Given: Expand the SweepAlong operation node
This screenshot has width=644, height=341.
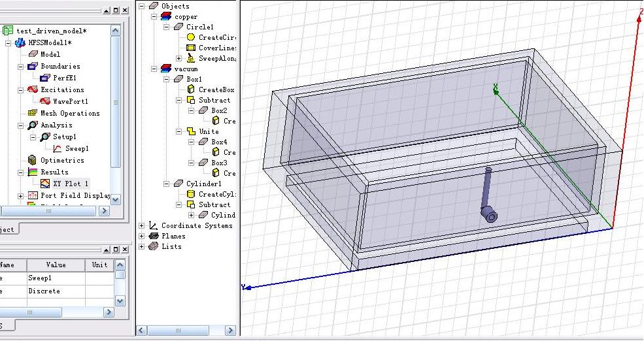Looking at the screenshot, I should (x=178, y=59).
